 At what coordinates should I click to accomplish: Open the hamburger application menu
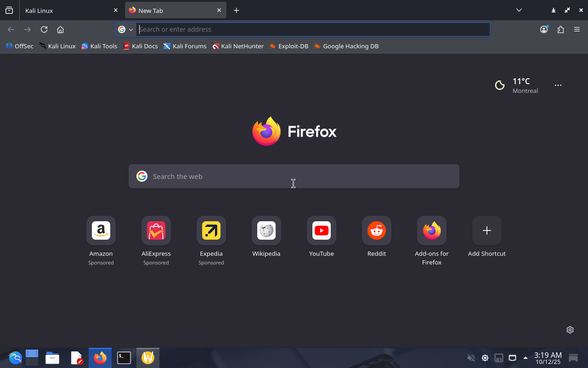[577, 29]
